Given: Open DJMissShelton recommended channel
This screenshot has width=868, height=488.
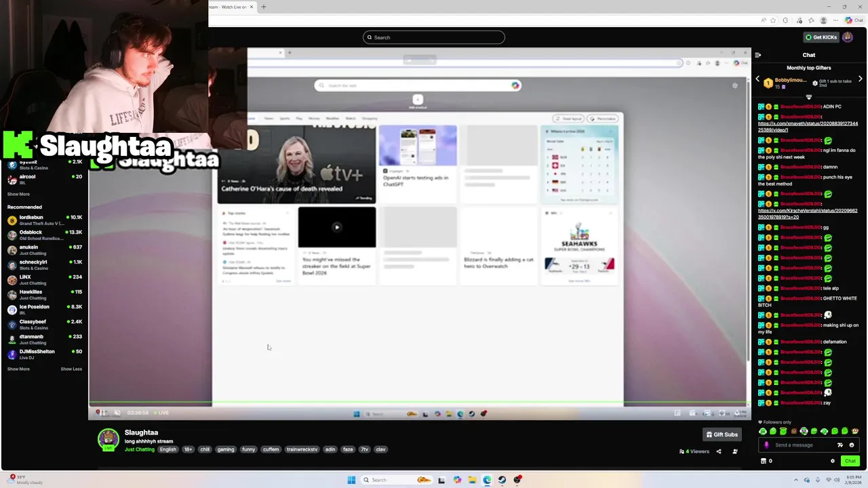Looking at the screenshot, I should pos(45,354).
